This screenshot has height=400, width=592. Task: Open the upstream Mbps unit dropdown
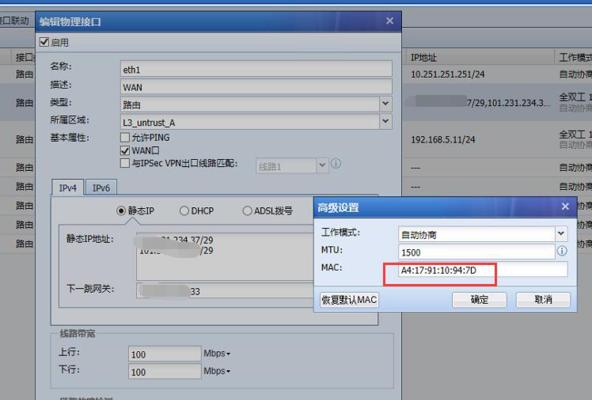(x=217, y=354)
